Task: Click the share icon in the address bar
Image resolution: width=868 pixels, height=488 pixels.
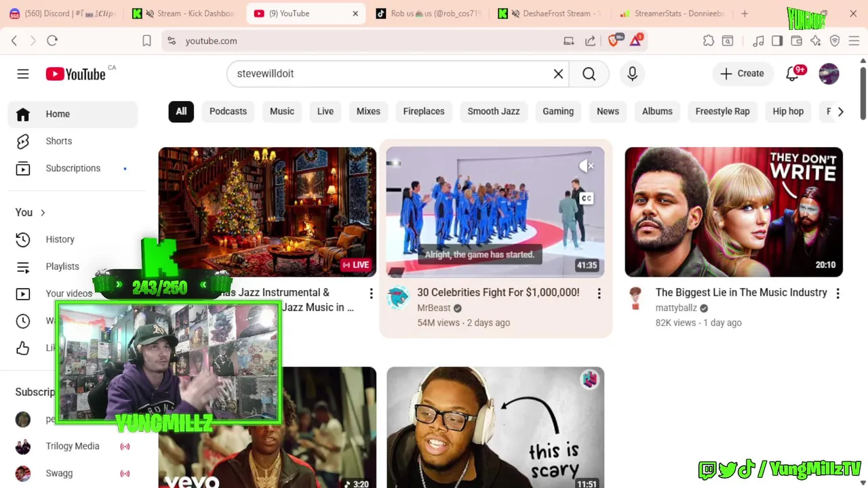Action: coord(591,41)
